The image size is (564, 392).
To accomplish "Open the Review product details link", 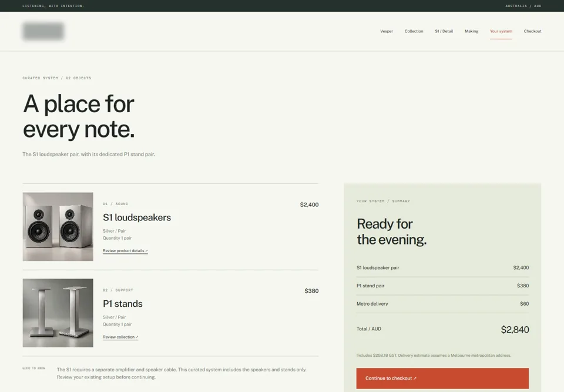I will [125, 251].
